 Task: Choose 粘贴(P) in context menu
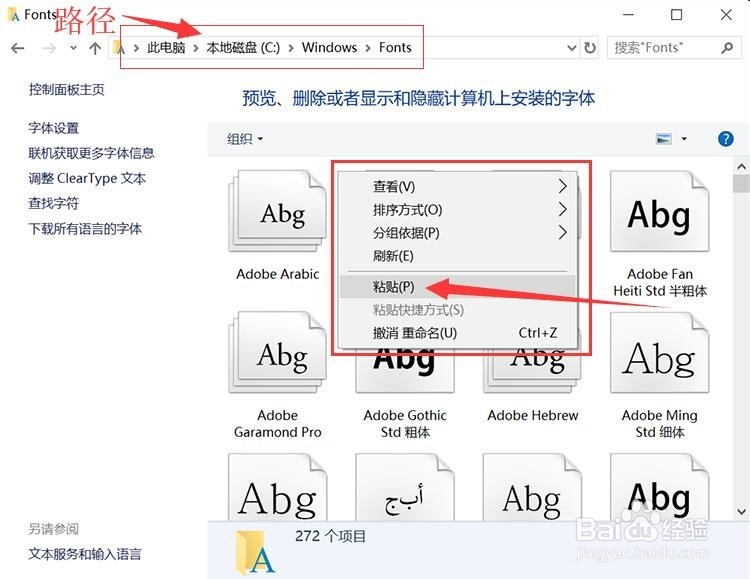click(x=458, y=287)
